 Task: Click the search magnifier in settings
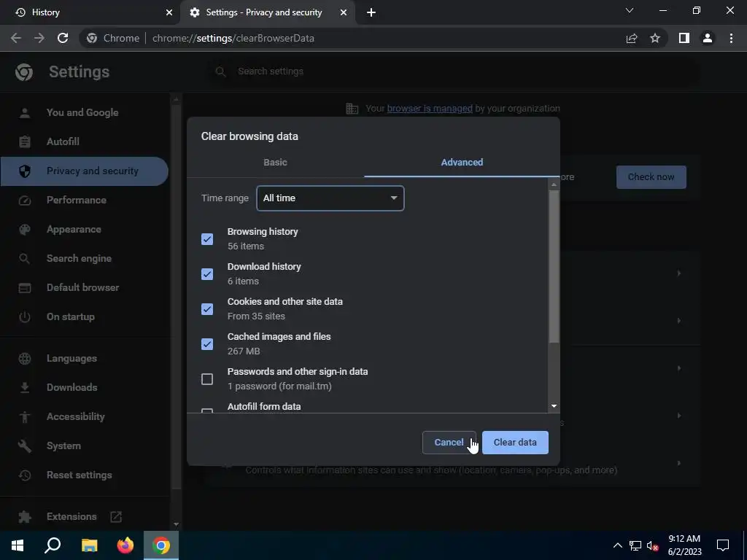click(x=220, y=71)
